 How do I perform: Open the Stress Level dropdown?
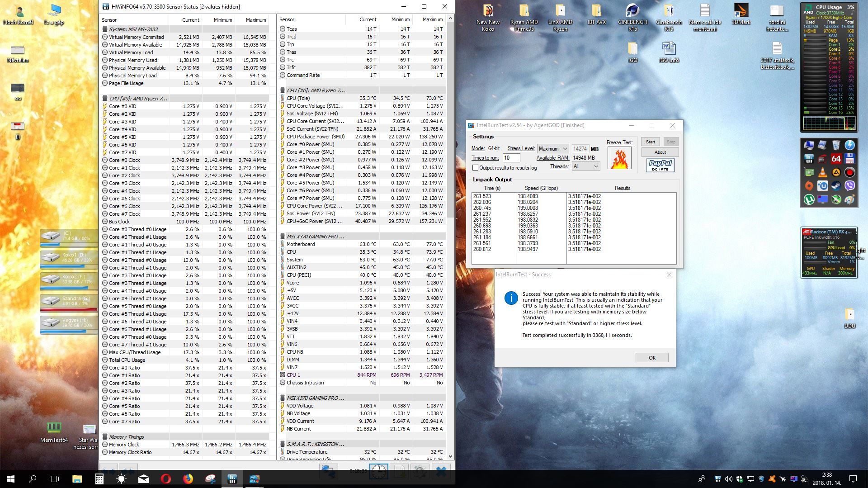pyautogui.click(x=553, y=149)
